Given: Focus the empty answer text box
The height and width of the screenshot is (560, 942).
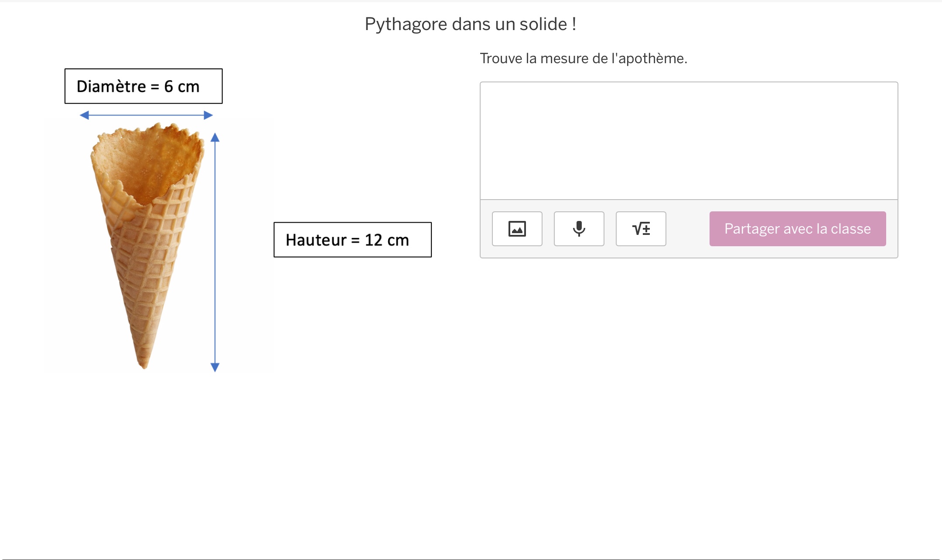Looking at the screenshot, I should coord(689,140).
